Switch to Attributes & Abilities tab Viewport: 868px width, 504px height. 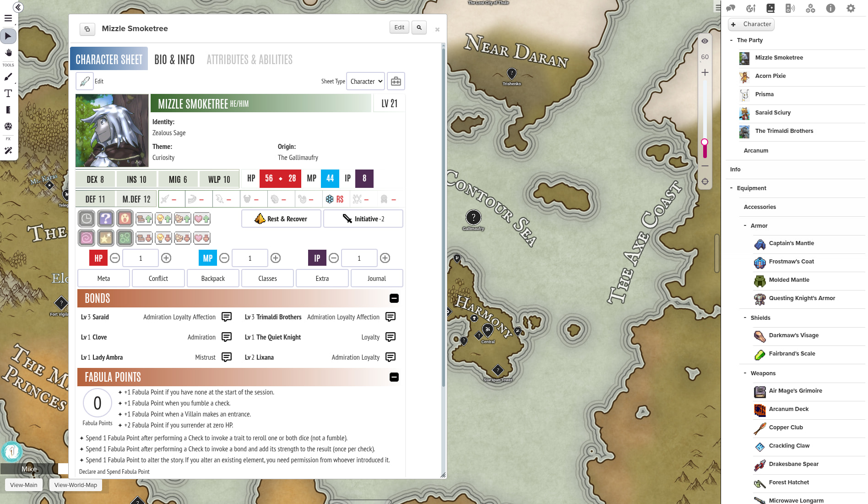pyautogui.click(x=250, y=60)
